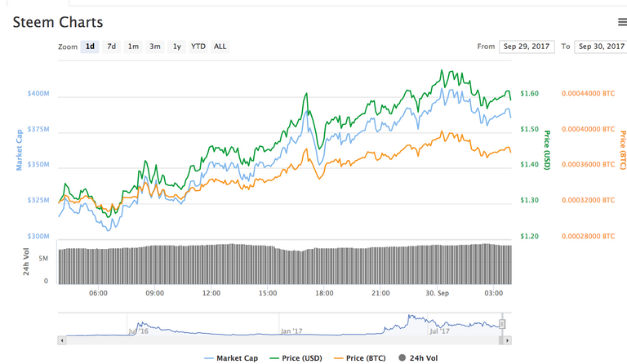Open the To date field Sep 30, 2017
This screenshot has width=627, height=364.
click(601, 47)
